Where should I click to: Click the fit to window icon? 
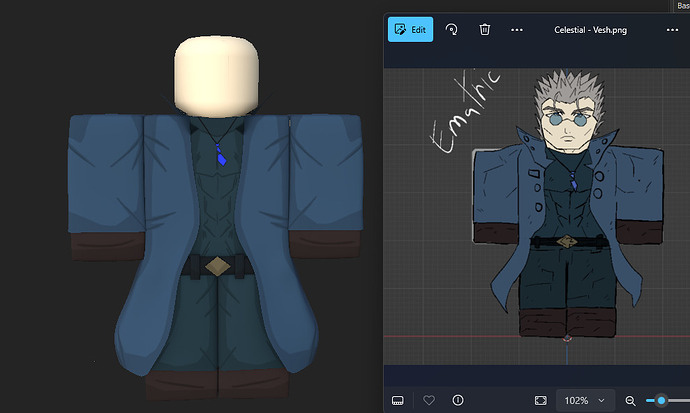[540, 400]
